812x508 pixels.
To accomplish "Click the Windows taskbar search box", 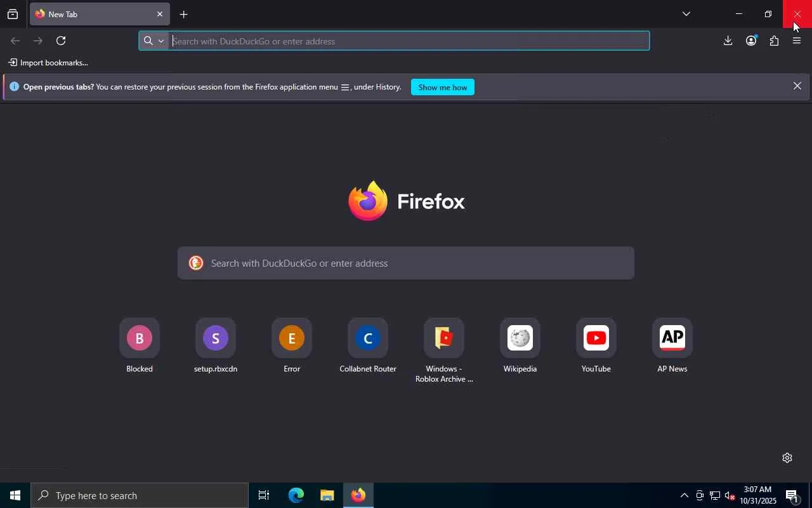I will coord(140,495).
